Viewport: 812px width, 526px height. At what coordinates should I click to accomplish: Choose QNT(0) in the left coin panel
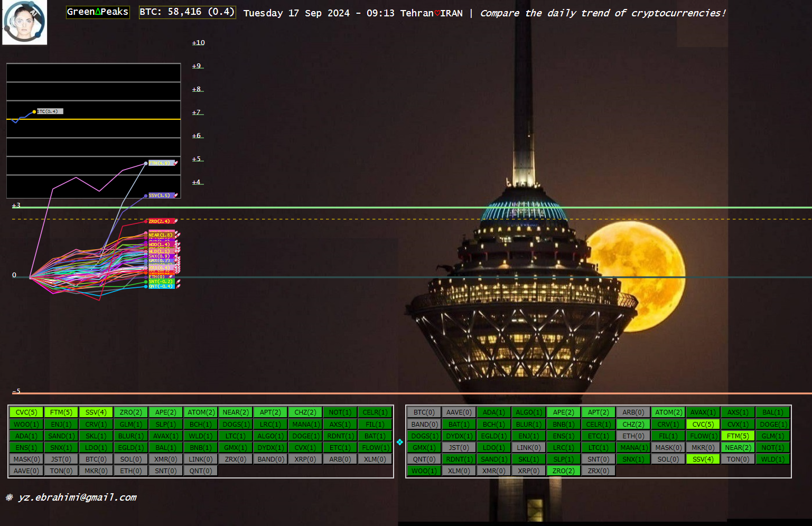[201, 471]
